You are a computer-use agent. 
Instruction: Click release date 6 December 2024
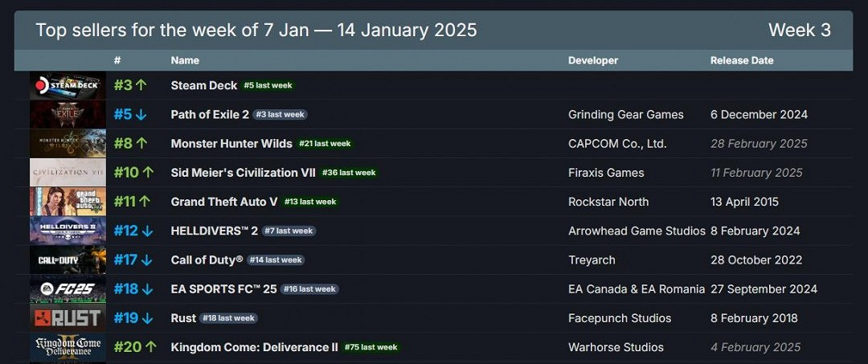tap(759, 115)
